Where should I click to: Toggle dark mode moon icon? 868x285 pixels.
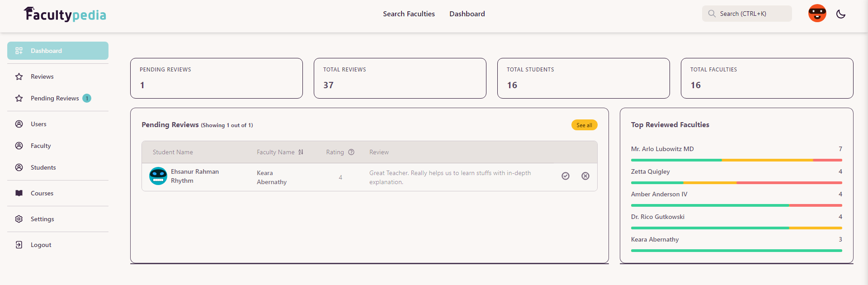pyautogui.click(x=841, y=14)
